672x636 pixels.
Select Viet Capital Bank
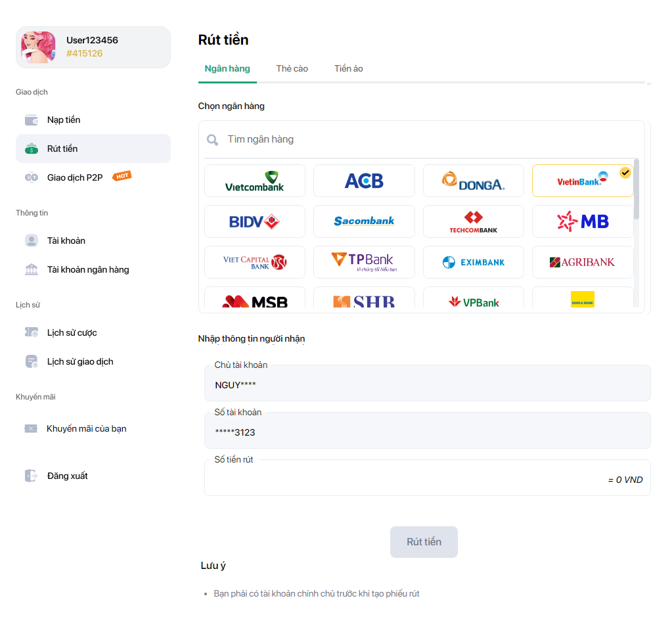click(x=255, y=262)
